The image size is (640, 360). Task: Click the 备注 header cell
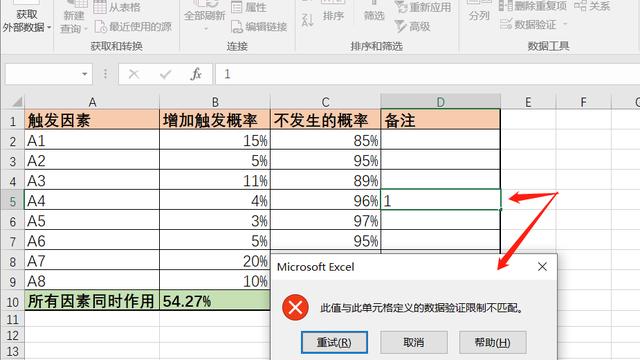440,120
